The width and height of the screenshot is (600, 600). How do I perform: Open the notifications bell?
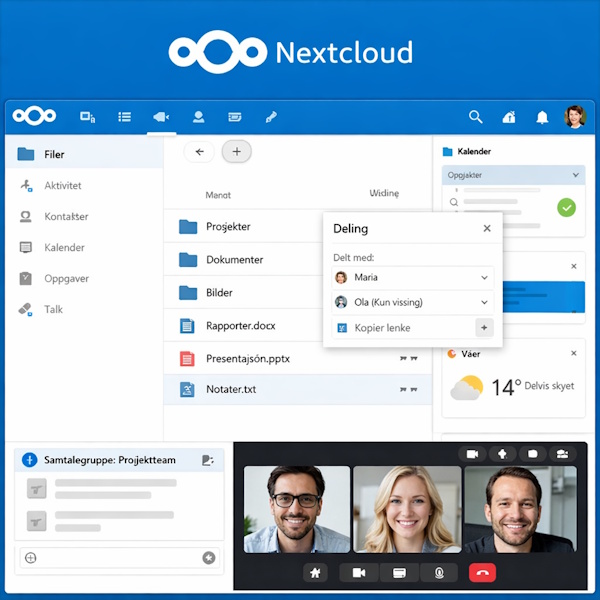pos(542,117)
